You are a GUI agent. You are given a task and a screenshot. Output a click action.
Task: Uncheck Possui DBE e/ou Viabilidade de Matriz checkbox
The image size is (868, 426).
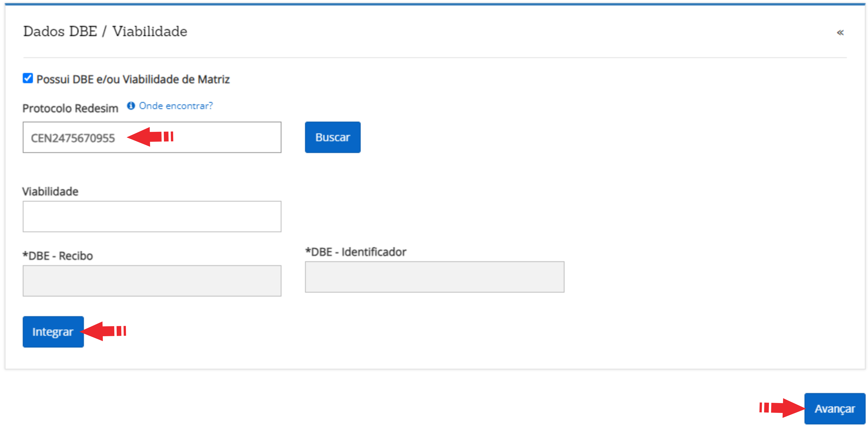28,78
